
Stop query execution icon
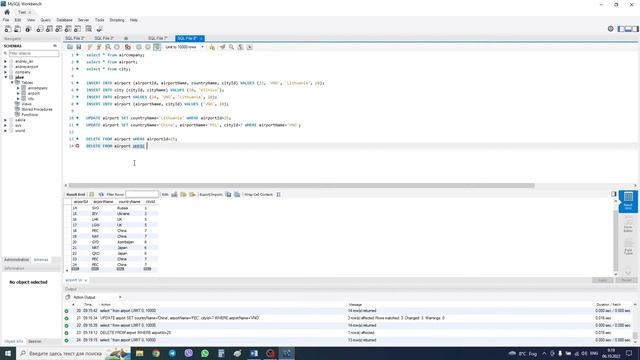117,47
